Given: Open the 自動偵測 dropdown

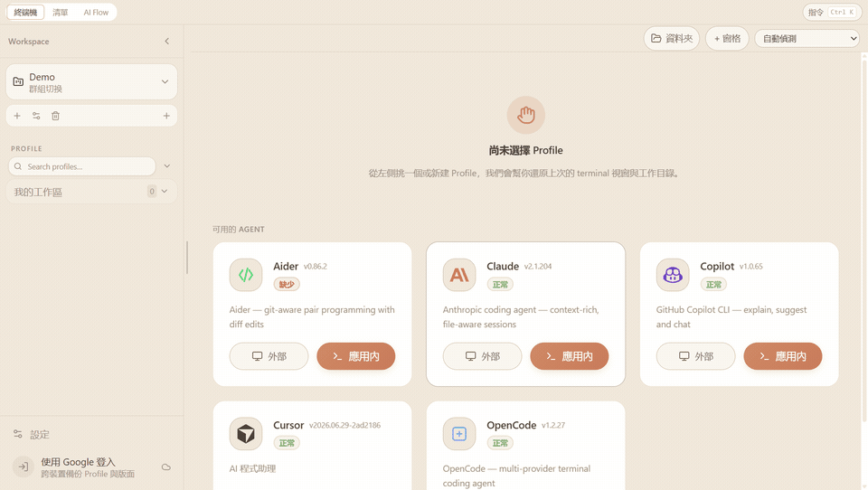Looking at the screenshot, I should 807,38.
